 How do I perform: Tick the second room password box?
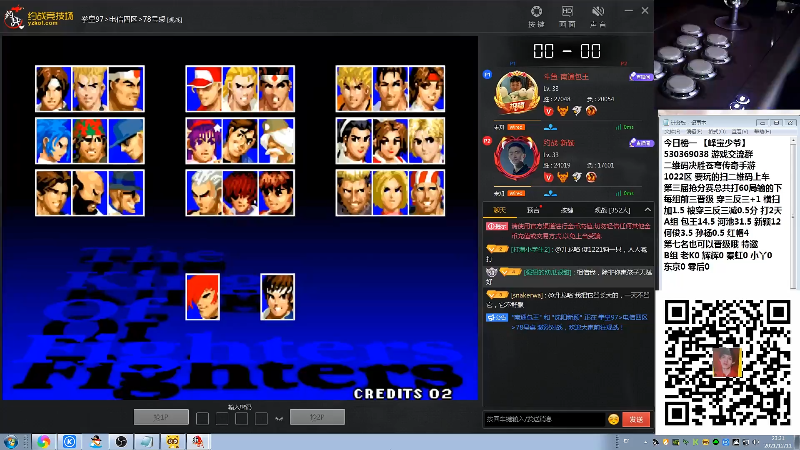pos(222,419)
